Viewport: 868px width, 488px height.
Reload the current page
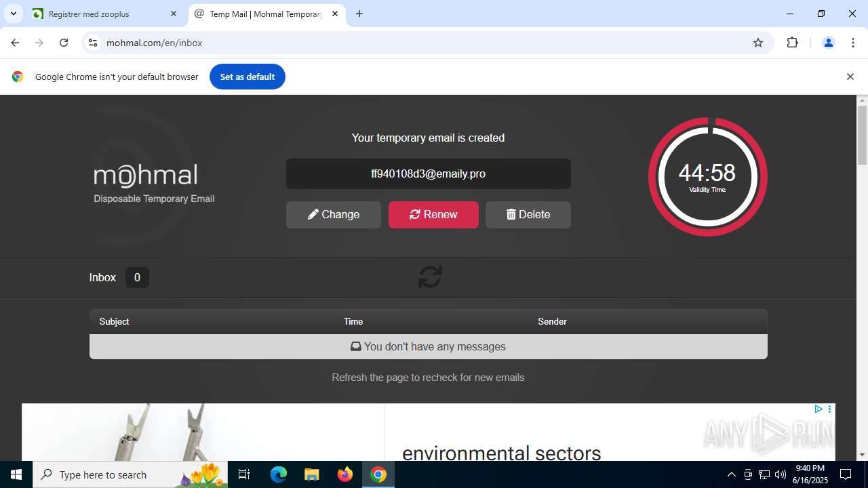coord(64,43)
